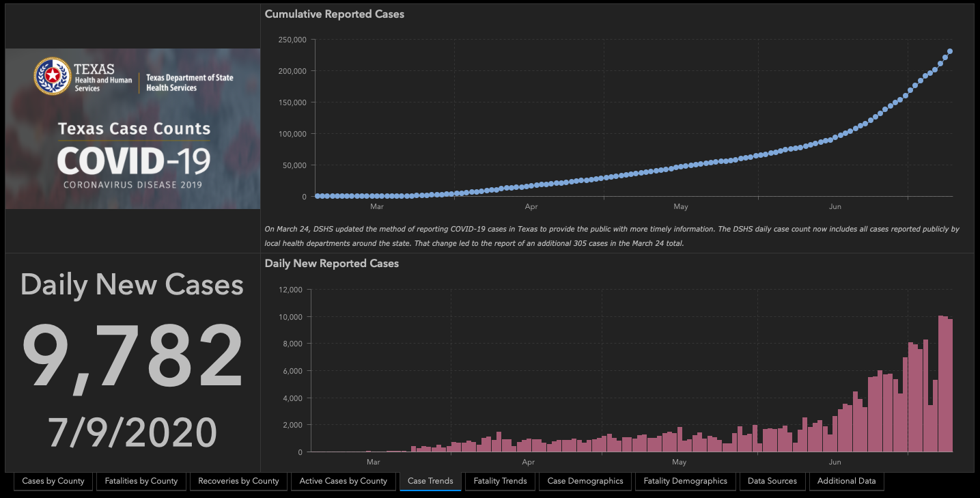This screenshot has height=498, width=980.
Task: Select the Recoveries by County tab
Action: 238,481
